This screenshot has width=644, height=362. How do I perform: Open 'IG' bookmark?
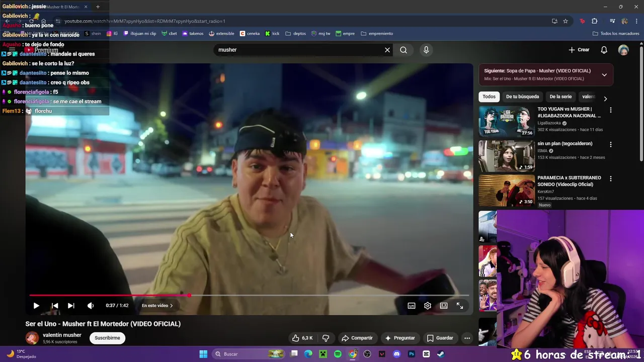(x=112, y=34)
